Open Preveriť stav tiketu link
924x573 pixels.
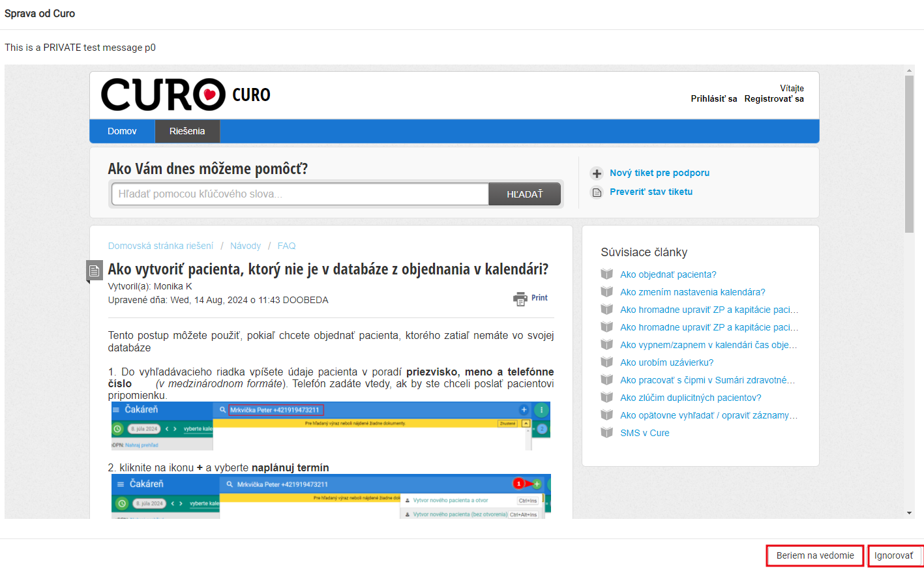(651, 192)
